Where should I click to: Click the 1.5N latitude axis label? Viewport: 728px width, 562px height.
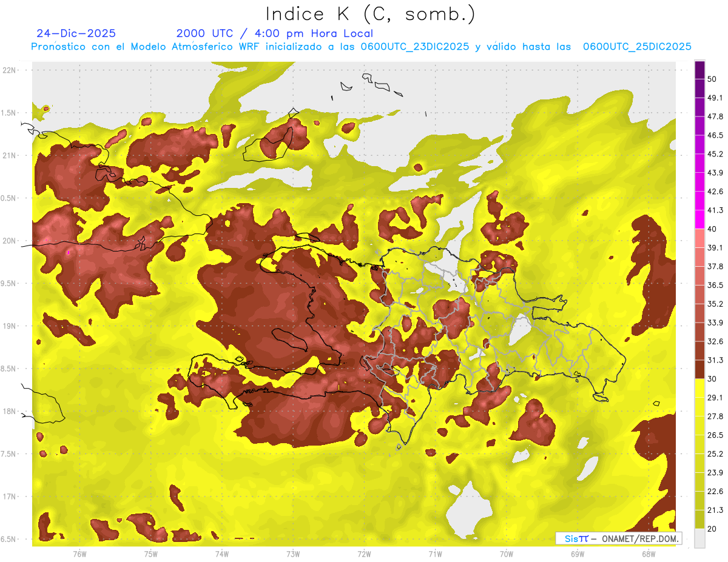9,113
